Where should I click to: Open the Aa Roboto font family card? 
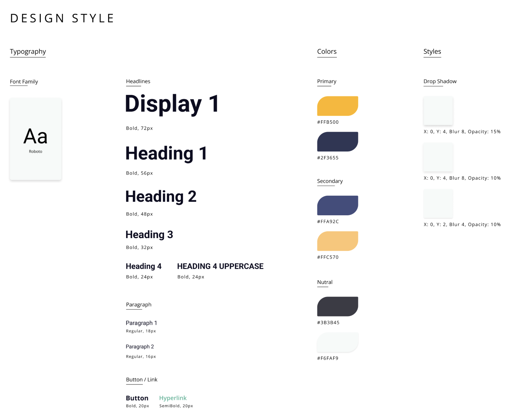(36, 139)
